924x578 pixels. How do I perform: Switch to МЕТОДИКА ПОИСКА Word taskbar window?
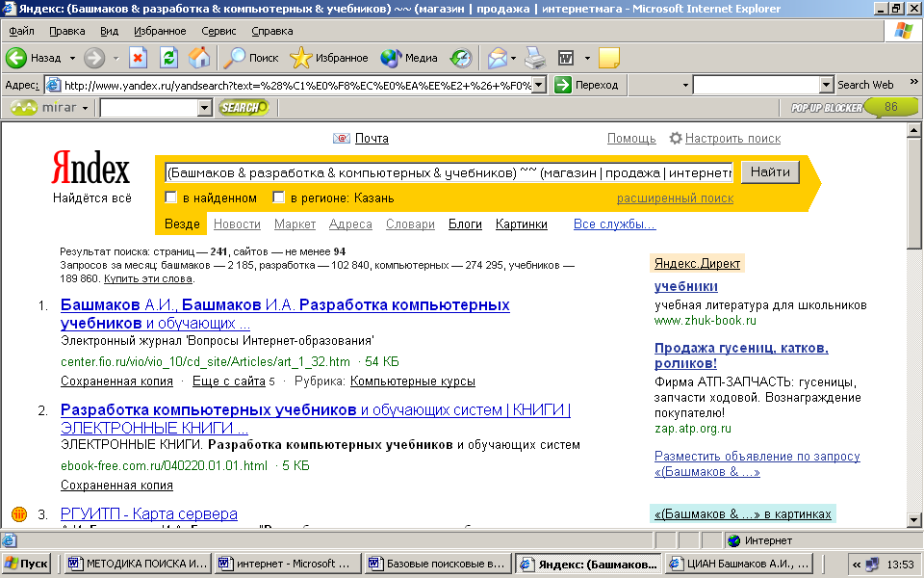click(138, 564)
